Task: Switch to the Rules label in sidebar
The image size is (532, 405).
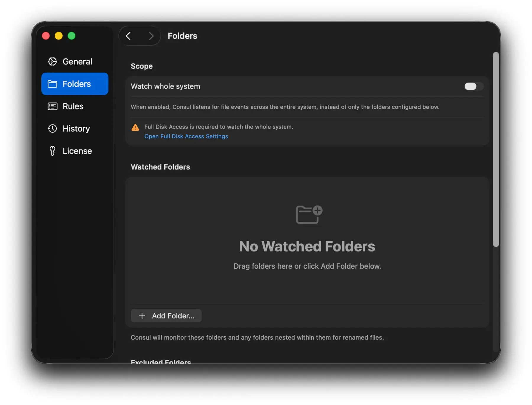Action: pos(73,106)
